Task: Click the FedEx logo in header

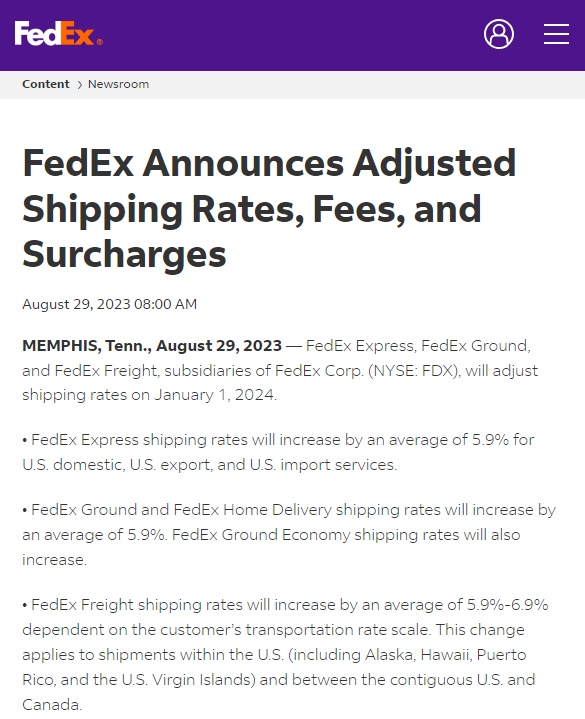Action: 58,33
